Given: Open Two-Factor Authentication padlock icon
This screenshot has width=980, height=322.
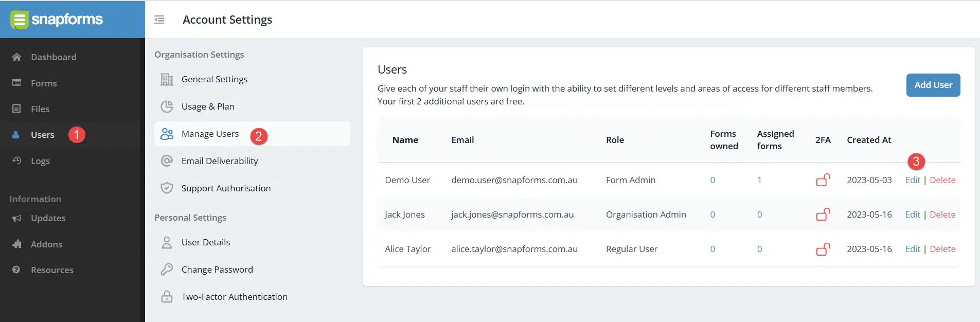Looking at the screenshot, I should click(x=167, y=297).
